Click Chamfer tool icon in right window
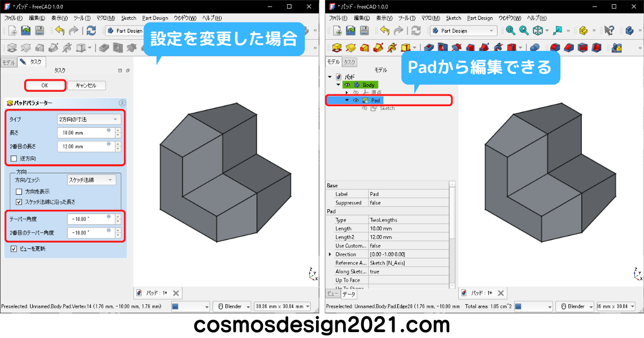This screenshot has width=644, height=338. click(x=569, y=48)
